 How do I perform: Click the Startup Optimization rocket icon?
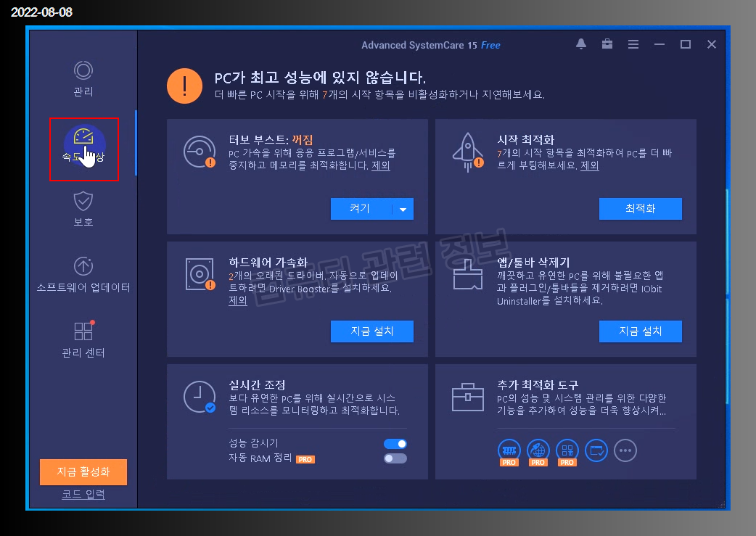click(468, 152)
